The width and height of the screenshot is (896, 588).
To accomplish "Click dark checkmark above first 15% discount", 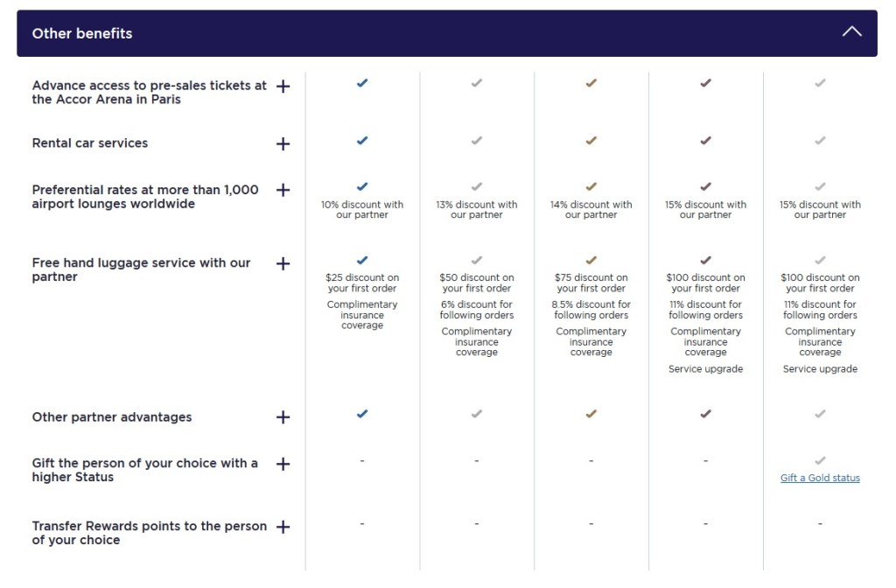I will [x=705, y=186].
